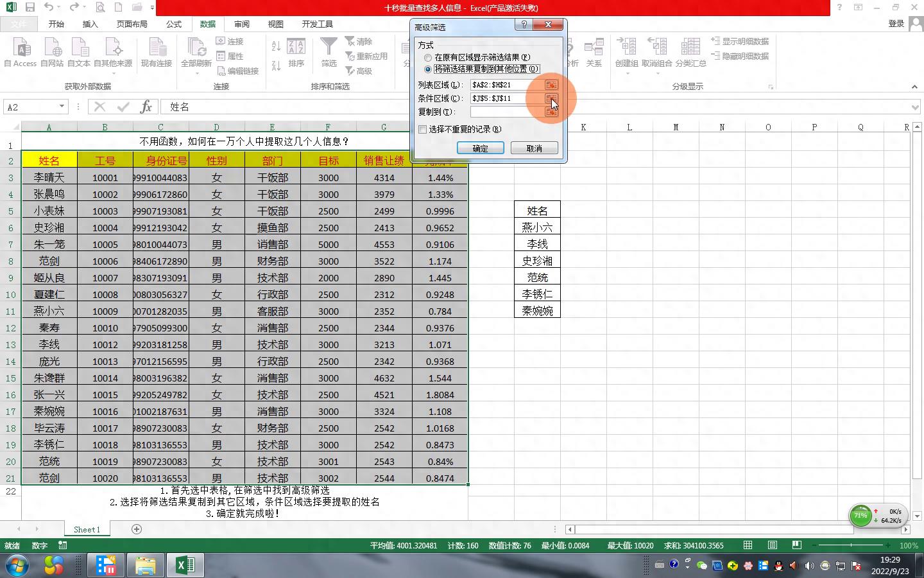This screenshot has width=924, height=578.
Task: Expand the formula bar
Action: (x=915, y=107)
